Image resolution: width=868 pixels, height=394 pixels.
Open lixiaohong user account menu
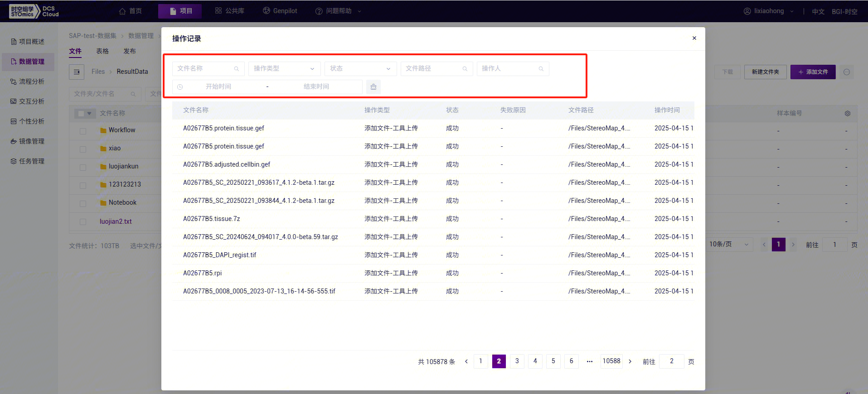[769, 11]
